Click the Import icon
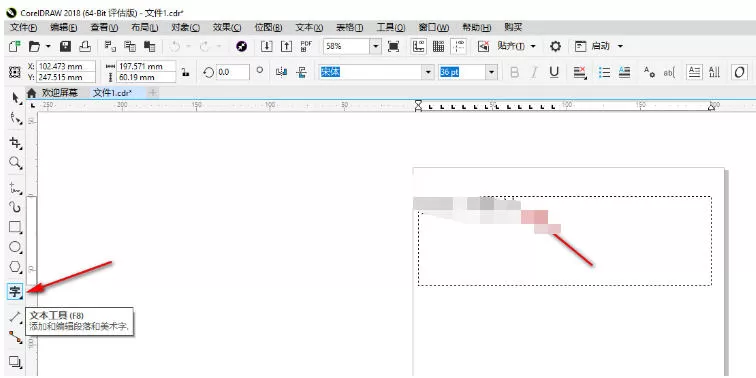The image size is (756, 378). point(267,46)
